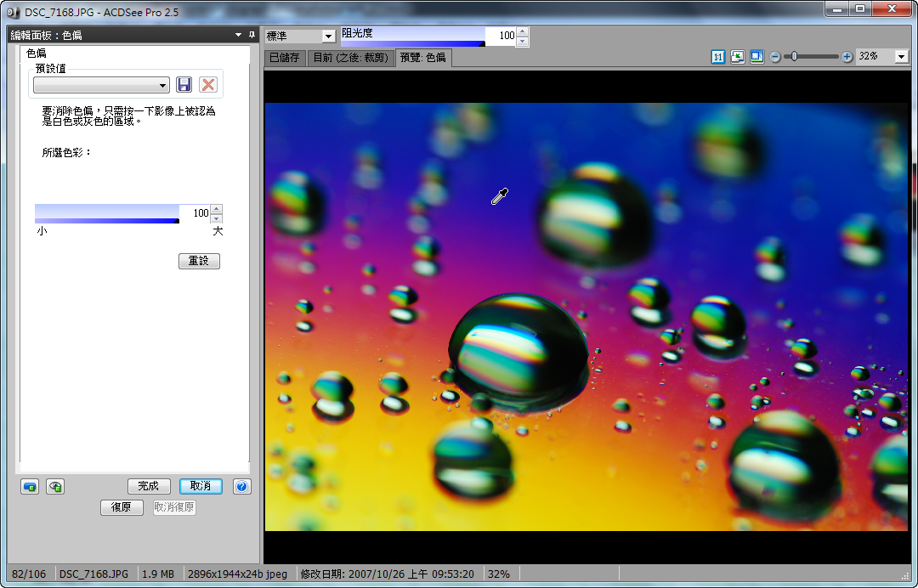The height and width of the screenshot is (588, 918).
Task: Switch to the 目前 (之後: 裁剪) tab
Action: (x=350, y=58)
